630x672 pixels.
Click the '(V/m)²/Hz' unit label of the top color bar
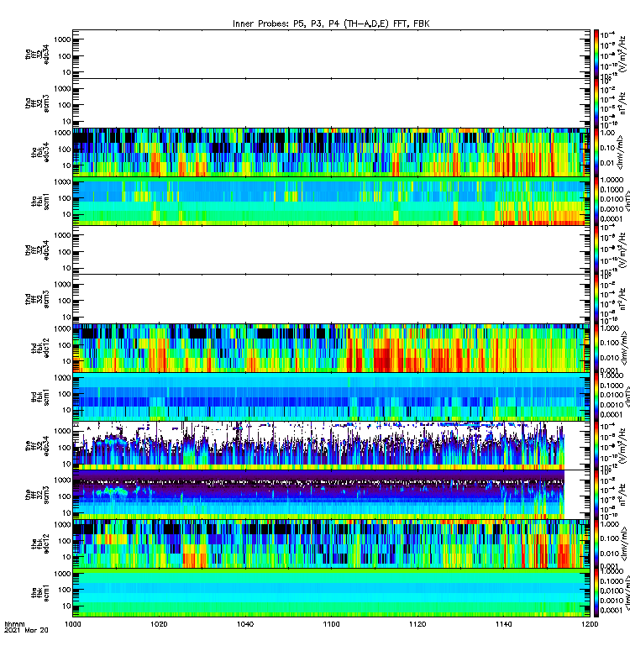[624, 54]
